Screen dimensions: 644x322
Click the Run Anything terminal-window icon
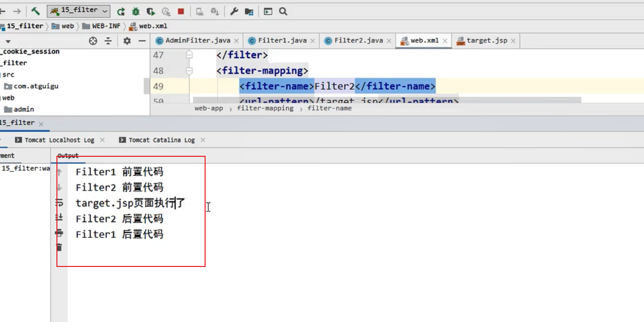(x=268, y=11)
